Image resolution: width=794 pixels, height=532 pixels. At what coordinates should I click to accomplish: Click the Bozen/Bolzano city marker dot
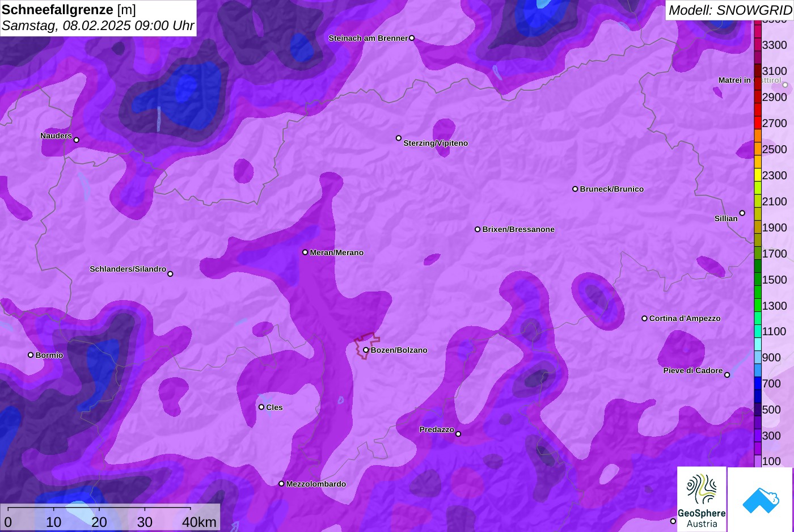[366, 350]
